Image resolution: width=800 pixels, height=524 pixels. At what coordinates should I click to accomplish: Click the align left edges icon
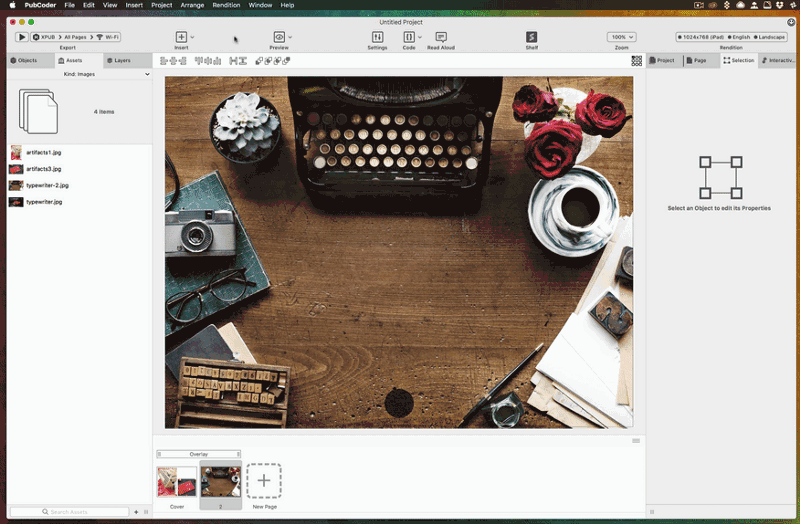(163, 61)
